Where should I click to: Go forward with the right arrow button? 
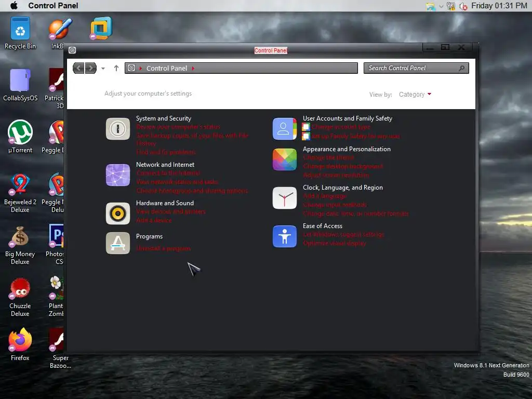pos(90,68)
